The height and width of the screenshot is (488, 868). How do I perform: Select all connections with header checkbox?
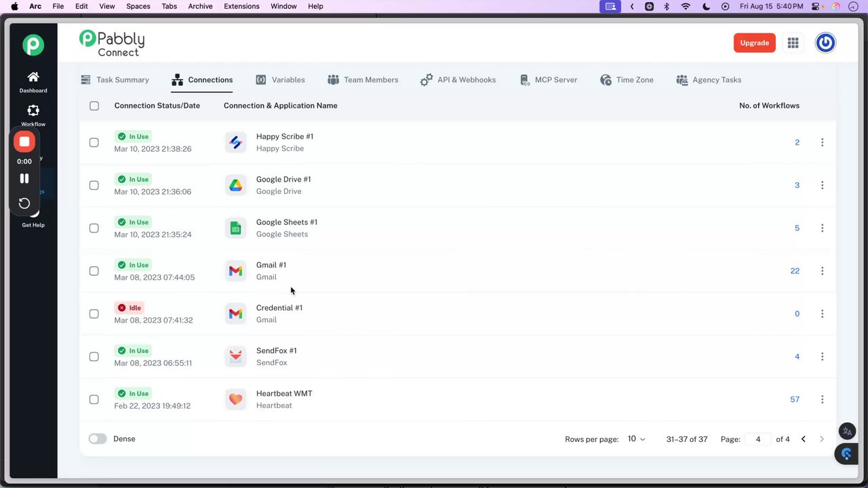[x=94, y=106]
